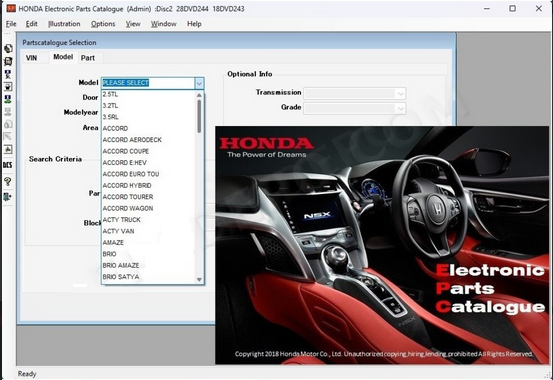The image size is (553, 380).
Task: Open the Window menu
Action: [164, 24]
